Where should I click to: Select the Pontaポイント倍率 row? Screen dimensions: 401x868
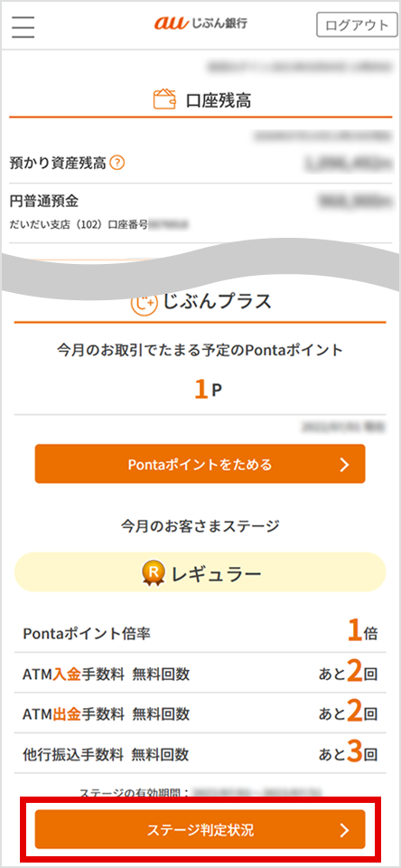coord(200,632)
